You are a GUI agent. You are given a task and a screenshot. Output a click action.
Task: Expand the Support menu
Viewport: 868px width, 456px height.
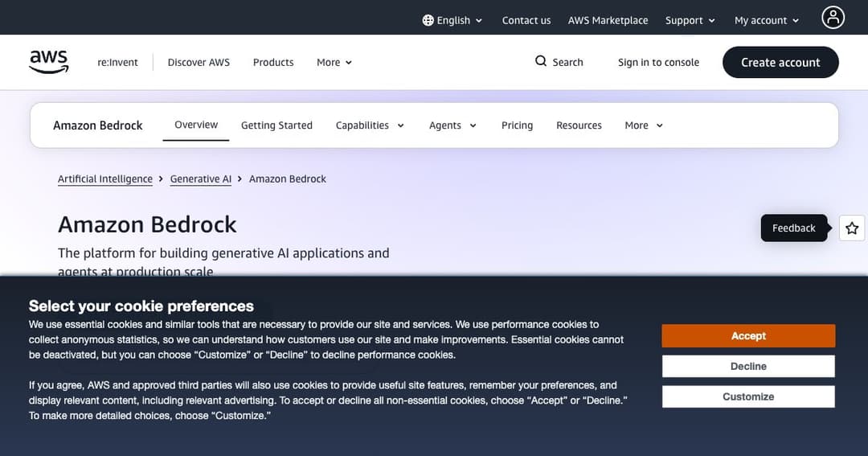click(x=690, y=20)
